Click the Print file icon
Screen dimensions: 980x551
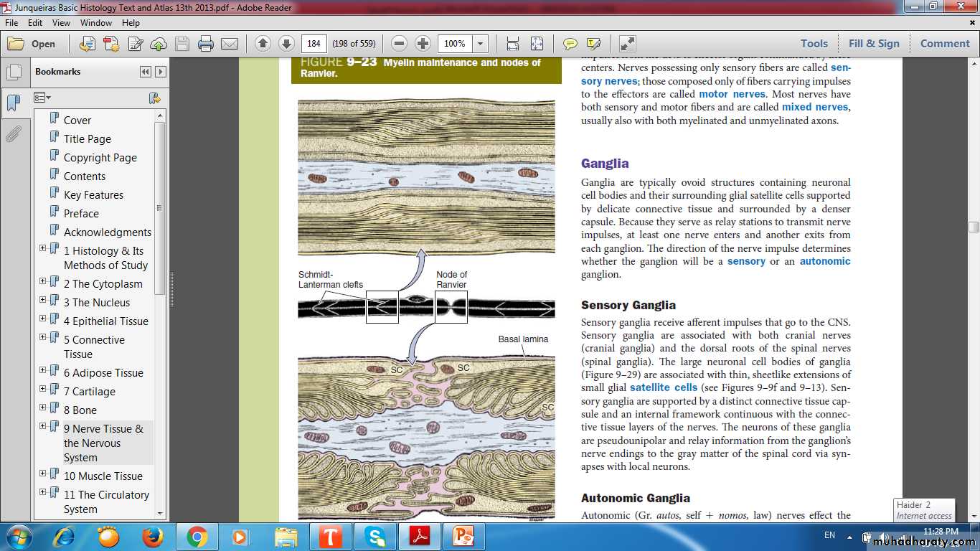[x=206, y=44]
